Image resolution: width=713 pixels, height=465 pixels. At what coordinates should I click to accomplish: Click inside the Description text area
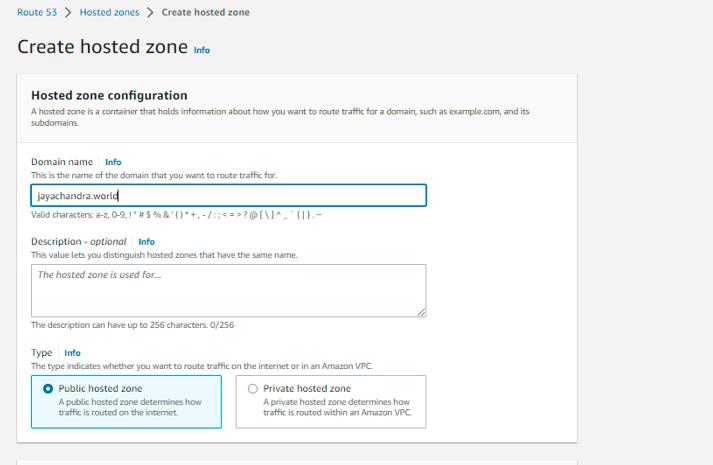click(228, 291)
